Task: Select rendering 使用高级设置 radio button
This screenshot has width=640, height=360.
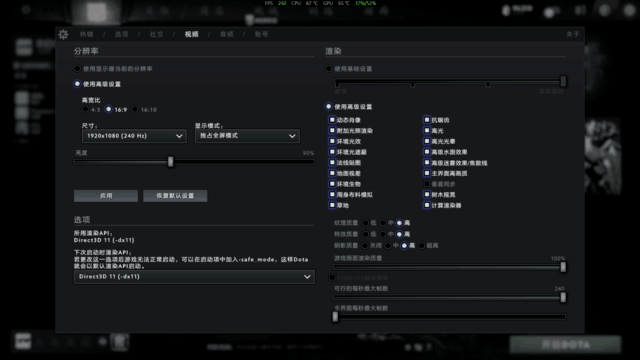Action: (x=329, y=107)
